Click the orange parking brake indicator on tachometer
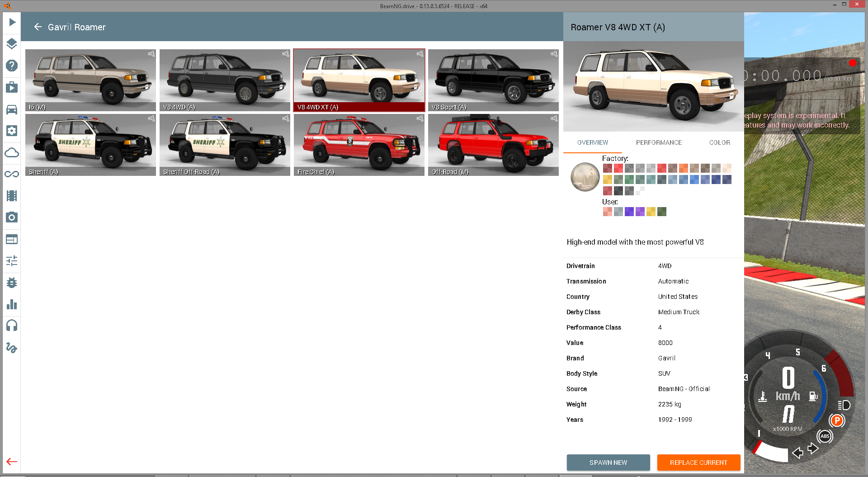 point(837,420)
